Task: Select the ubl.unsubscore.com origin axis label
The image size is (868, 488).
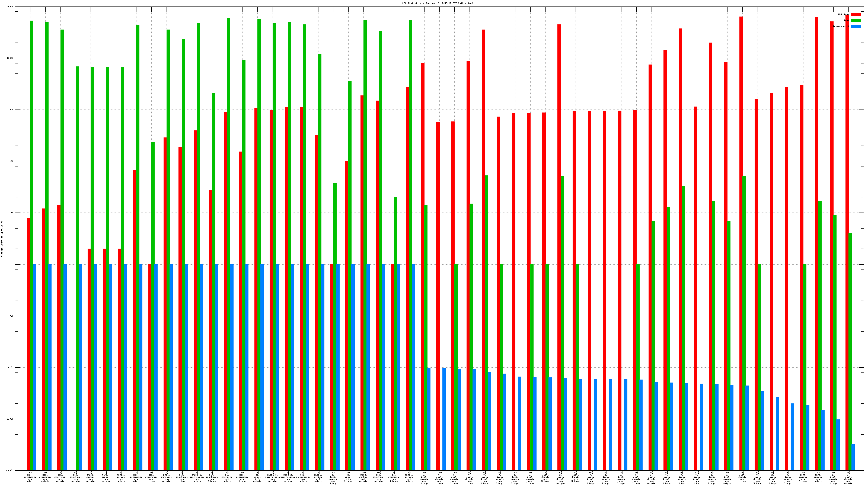Action: 303,477
